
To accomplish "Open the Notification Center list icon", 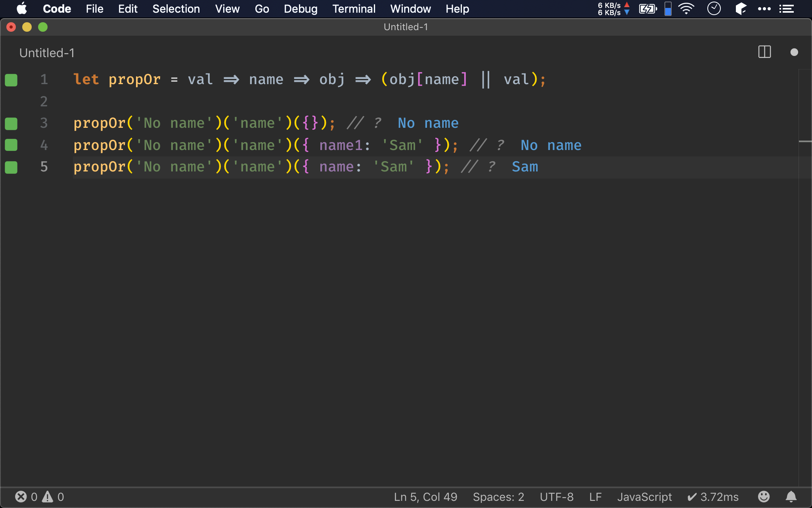I will point(787,9).
